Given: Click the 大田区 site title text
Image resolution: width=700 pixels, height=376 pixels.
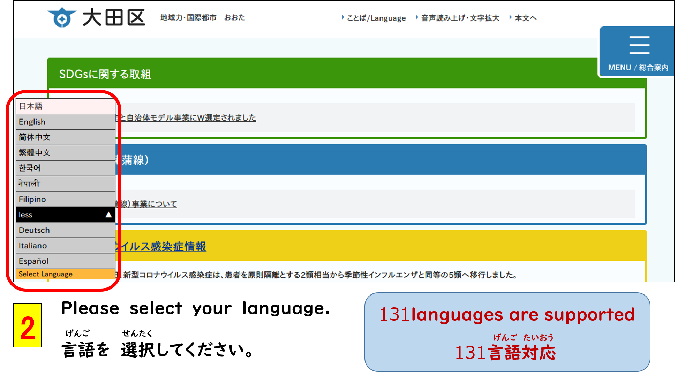Looking at the screenshot, I should coord(114,18).
